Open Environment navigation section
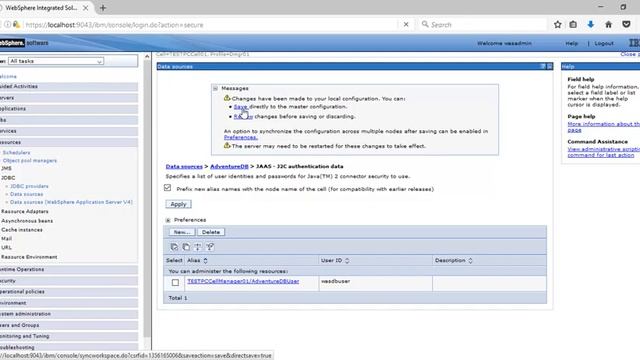This screenshot has width=640, height=360. (69, 303)
